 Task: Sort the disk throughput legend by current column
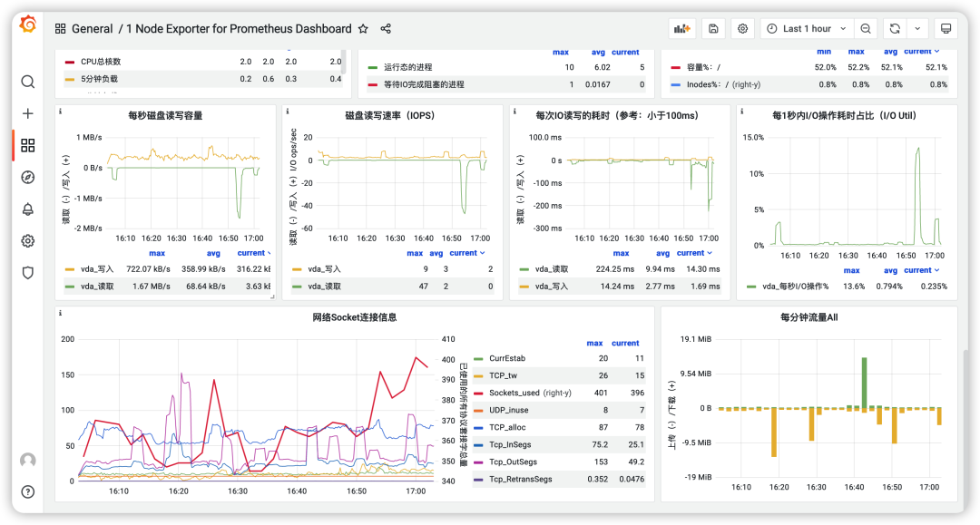[252, 253]
